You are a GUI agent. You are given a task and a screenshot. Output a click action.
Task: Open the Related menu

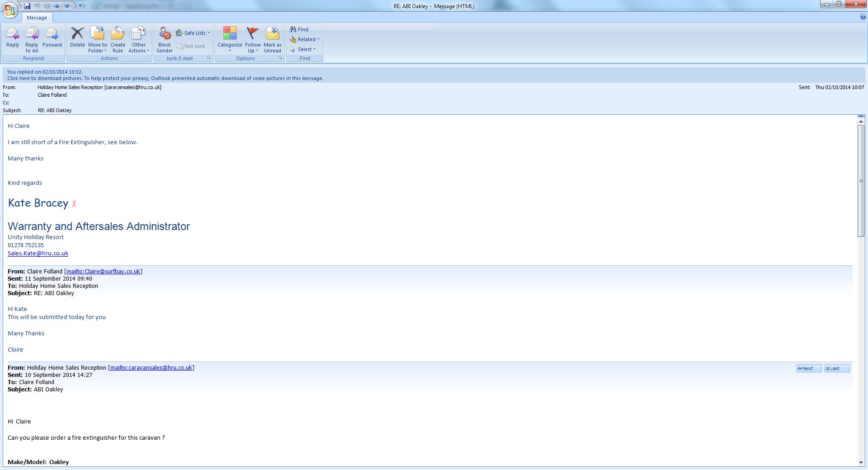(x=305, y=39)
